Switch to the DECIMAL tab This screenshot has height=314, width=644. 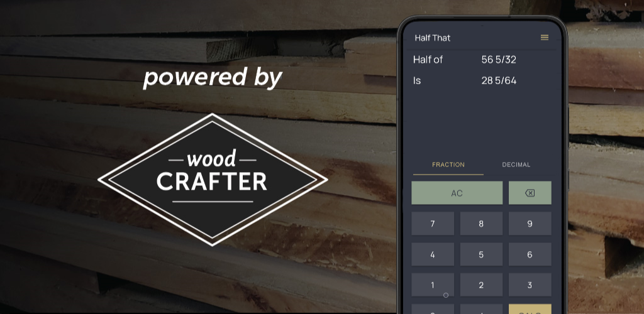coord(516,165)
